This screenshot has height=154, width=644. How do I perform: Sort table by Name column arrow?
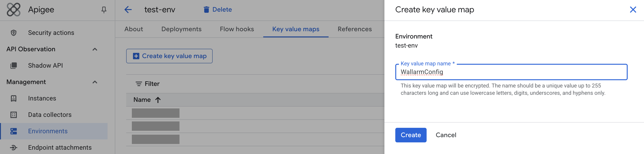click(158, 100)
